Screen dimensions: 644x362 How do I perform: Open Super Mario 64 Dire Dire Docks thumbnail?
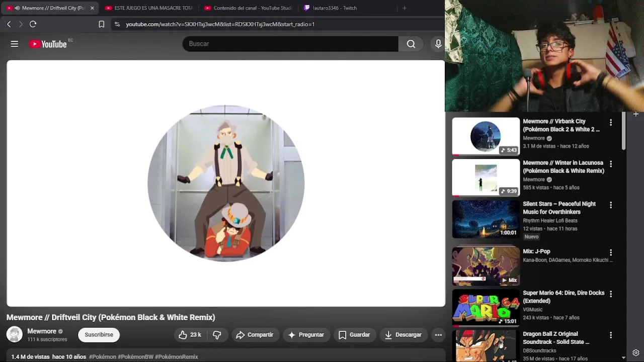tap(486, 307)
